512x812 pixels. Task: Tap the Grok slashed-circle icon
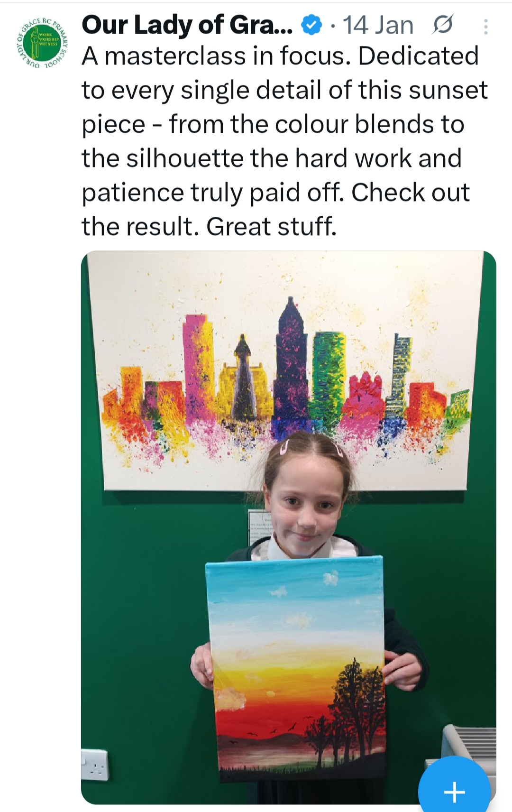click(442, 25)
